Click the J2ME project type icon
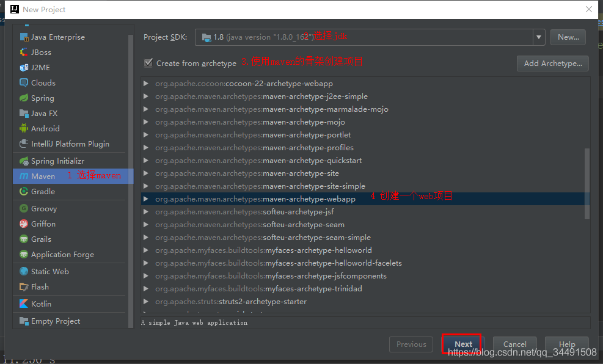603x364 pixels. [24, 68]
